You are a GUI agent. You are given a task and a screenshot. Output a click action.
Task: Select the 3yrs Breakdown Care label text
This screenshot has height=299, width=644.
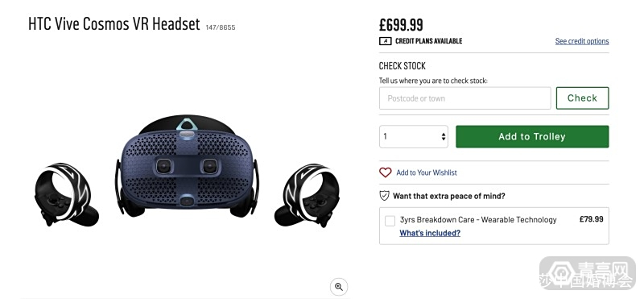click(x=478, y=220)
